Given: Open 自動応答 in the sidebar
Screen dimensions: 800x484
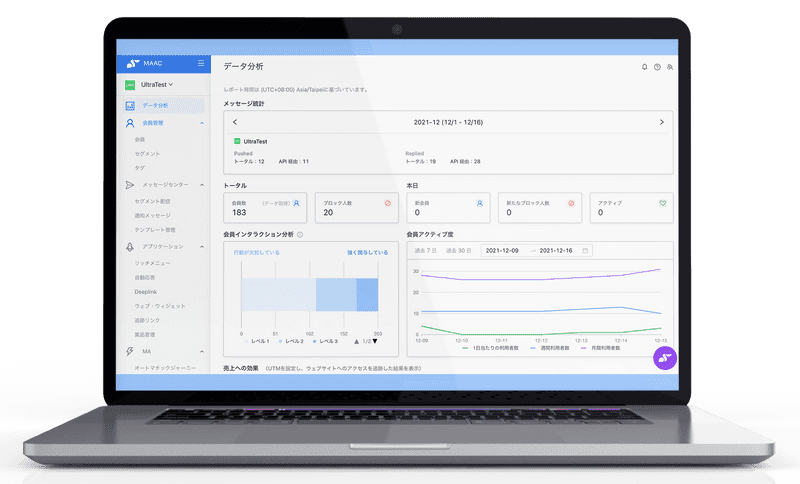Looking at the screenshot, I should coord(144,277).
